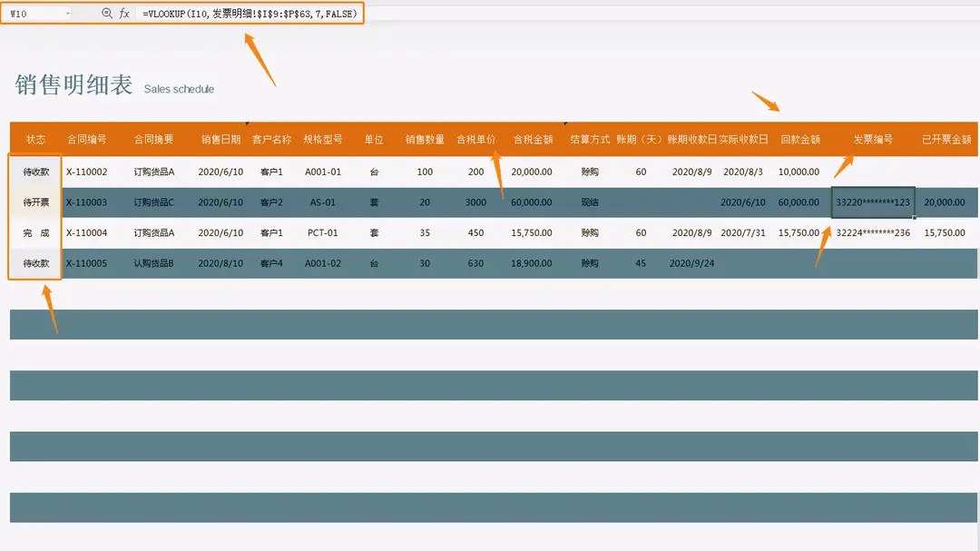The height and width of the screenshot is (551, 980).
Task: Click contract number X-110002
Action: (87, 172)
